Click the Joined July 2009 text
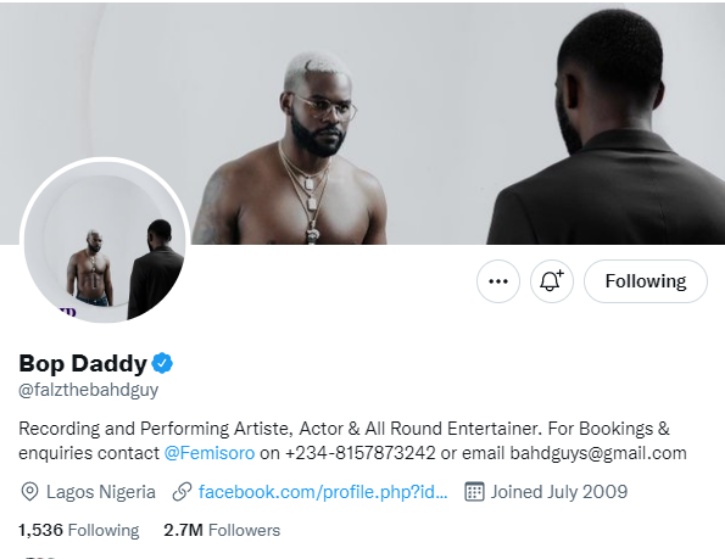This screenshot has width=725, height=559. coord(558,492)
